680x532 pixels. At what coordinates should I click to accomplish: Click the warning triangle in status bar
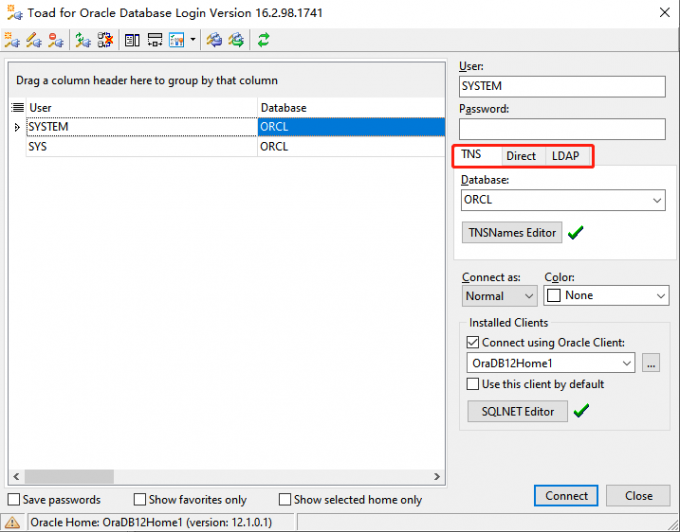[12, 522]
